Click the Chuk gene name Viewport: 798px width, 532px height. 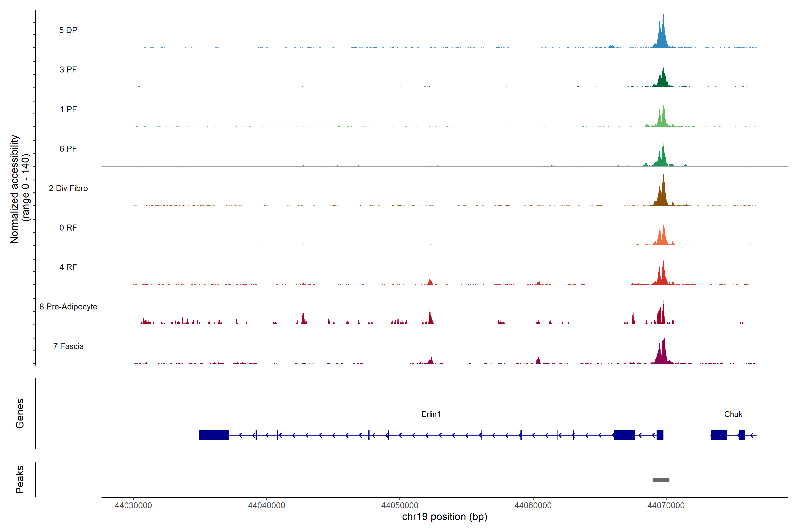coord(733,414)
